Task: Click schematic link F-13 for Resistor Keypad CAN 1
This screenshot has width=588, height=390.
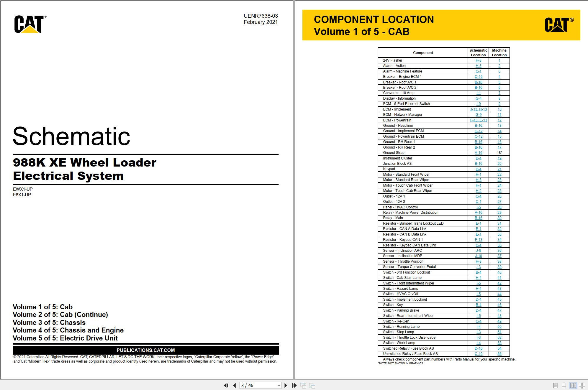Action: point(478,240)
